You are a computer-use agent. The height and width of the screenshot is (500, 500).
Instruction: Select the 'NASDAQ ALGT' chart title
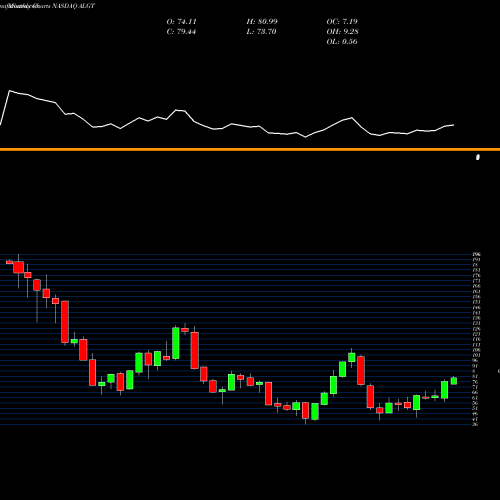[x=74, y=6]
